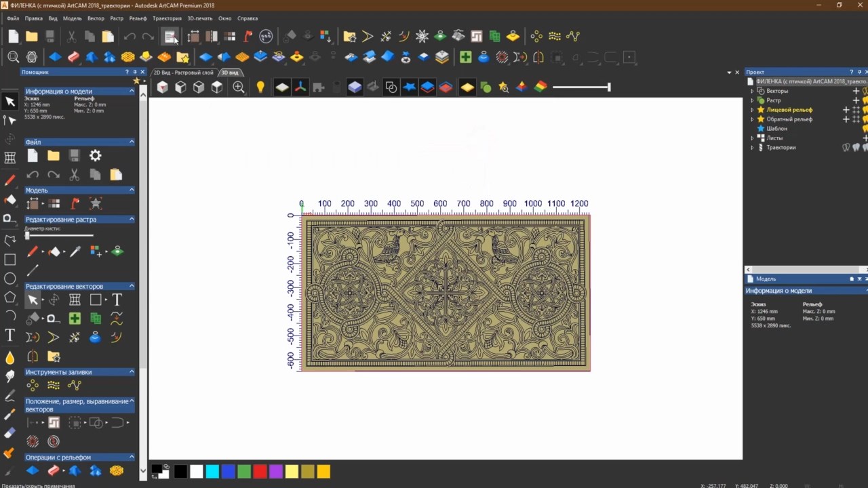Screen dimensions: 868x488
Task: Pick the eyedropper tool in the raster editing section
Action: [x=75, y=251]
